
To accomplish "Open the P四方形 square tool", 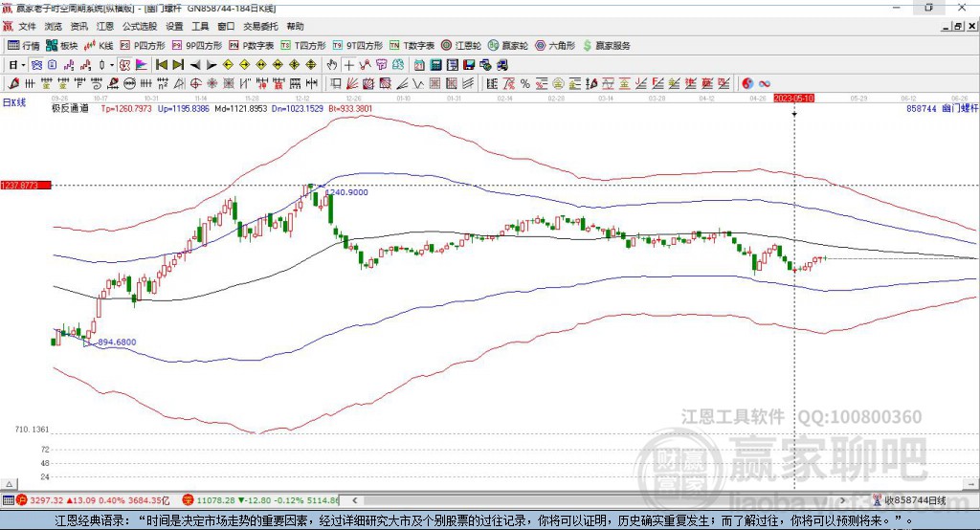I will [x=143, y=46].
